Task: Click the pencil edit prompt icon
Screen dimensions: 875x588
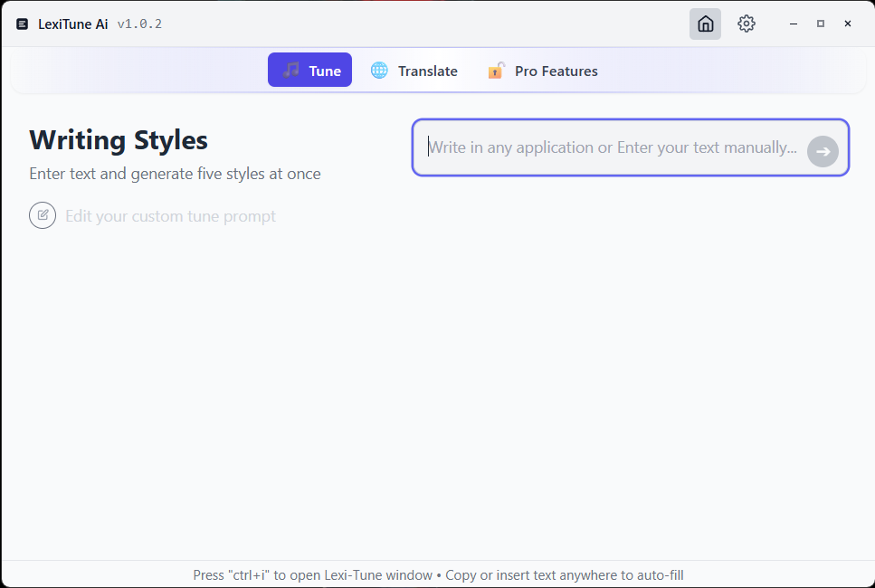Action: [x=43, y=216]
